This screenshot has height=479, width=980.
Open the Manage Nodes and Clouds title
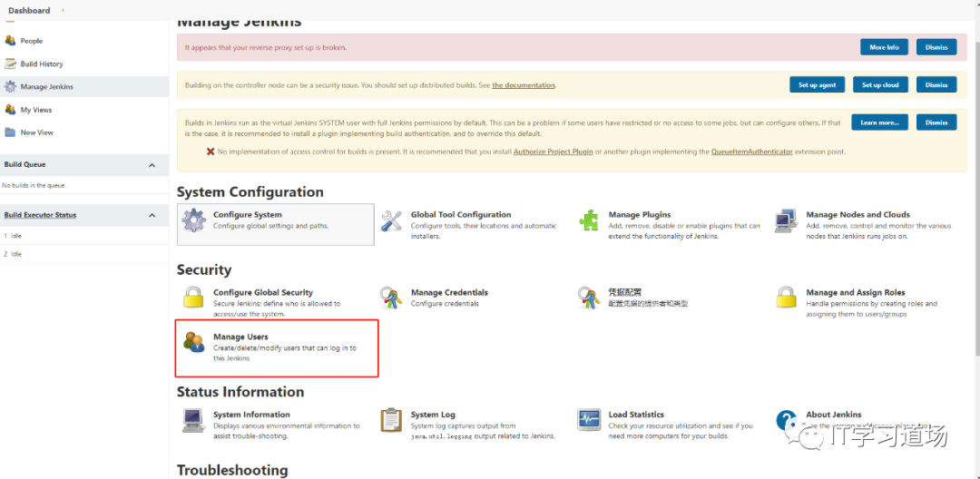click(858, 214)
